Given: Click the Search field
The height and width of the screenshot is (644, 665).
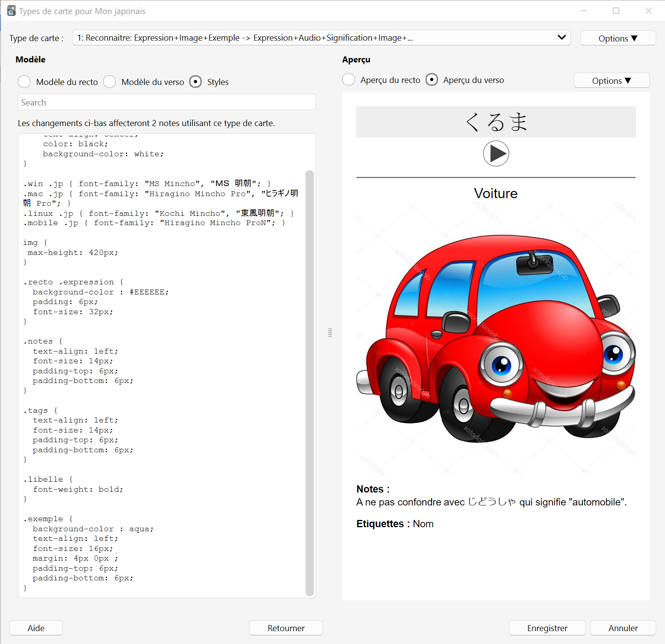Looking at the screenshot, I should (166, 102).
